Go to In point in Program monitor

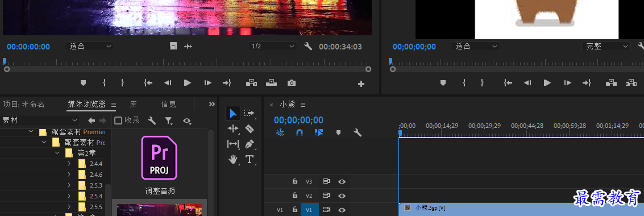[x=508, y=83]
